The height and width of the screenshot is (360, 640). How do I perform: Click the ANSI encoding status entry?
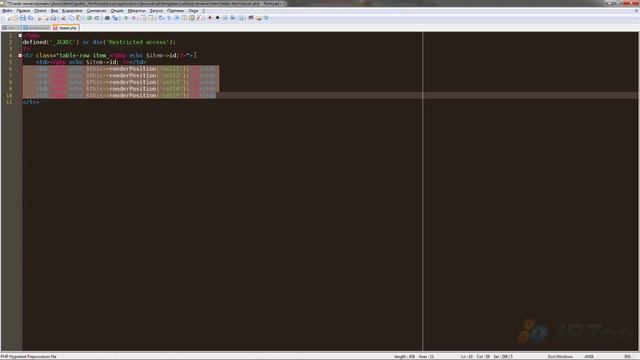[589, 357]
